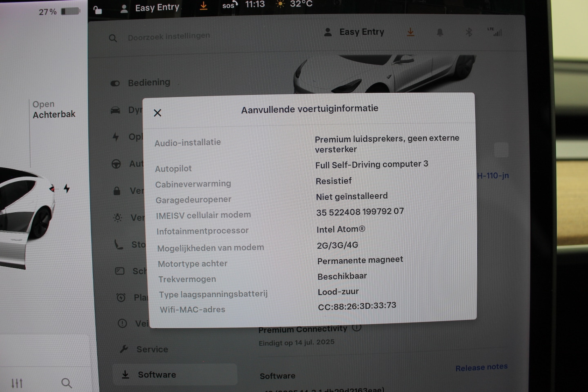Click the Cabineverwarming label
Viewport: 588px width, 392px height.
click(193, 184)
